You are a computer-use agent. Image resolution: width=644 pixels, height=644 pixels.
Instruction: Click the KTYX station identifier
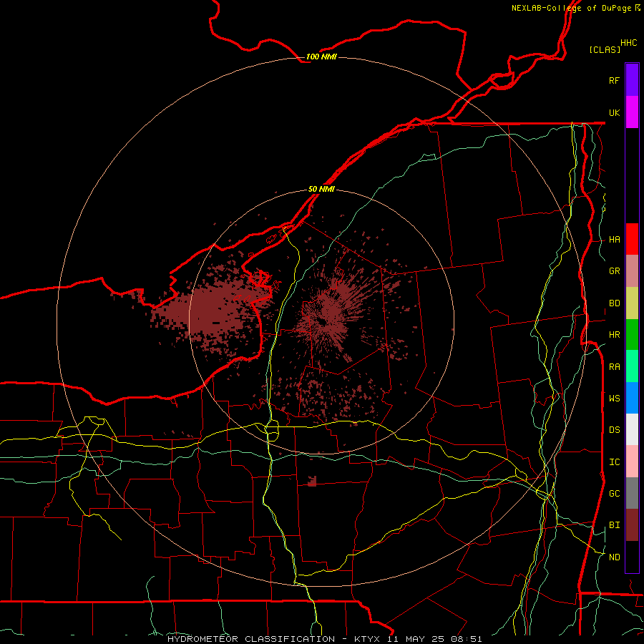pos(367,639)
